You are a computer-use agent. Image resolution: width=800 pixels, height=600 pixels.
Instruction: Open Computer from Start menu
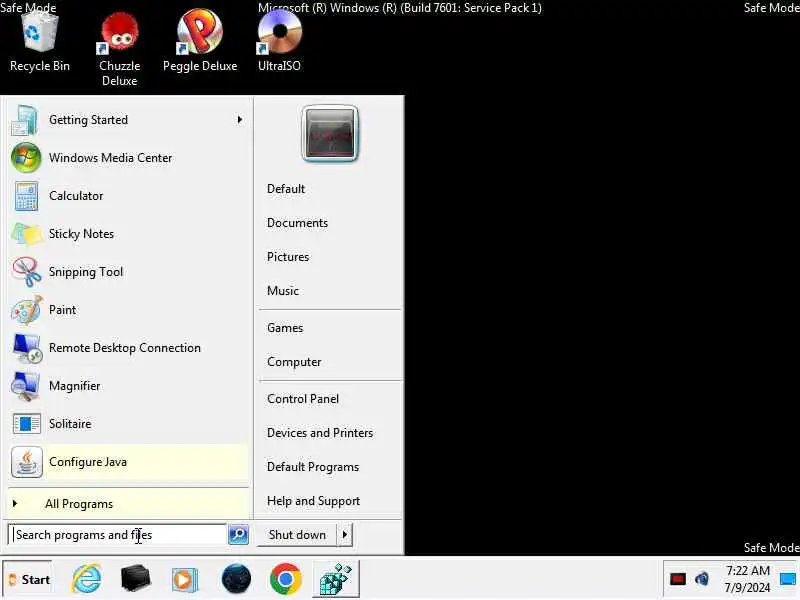294,362
